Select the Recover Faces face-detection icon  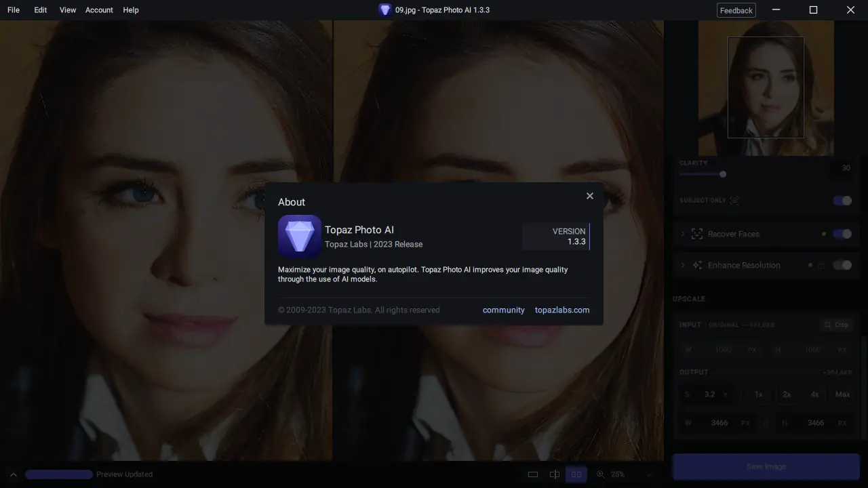[x=696, y=234]
